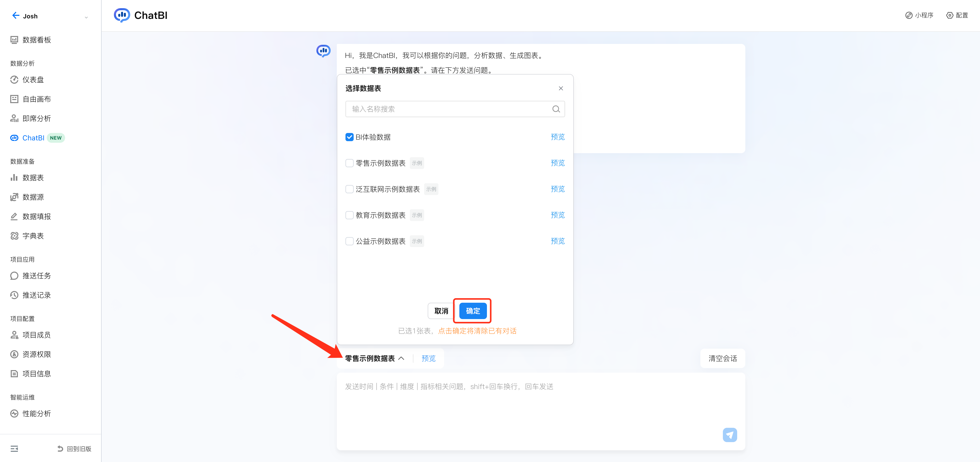
Task: Collapse sidebar using bottom-left menu icon
Action: click(x=15, y=449)
